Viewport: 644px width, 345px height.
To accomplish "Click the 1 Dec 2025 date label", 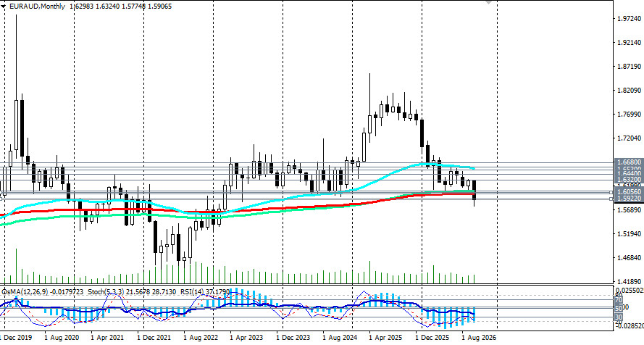I will 432,338.
